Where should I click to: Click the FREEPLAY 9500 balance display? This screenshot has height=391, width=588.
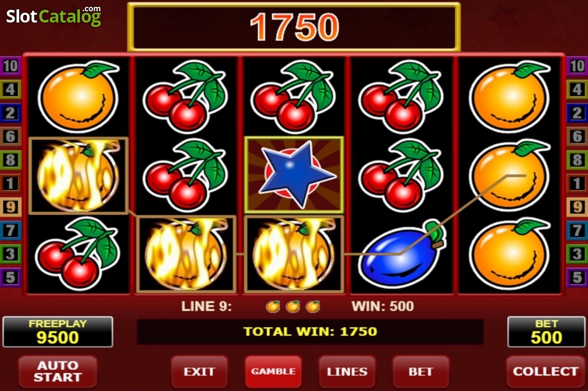tap(58, 332)
